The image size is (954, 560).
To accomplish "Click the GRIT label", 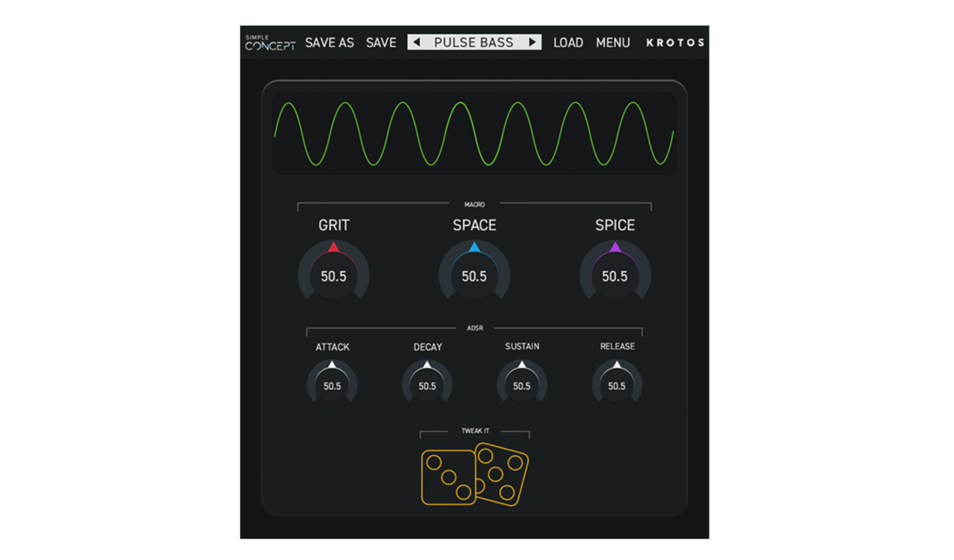I will pyautogui.click(x=334, y=225).
